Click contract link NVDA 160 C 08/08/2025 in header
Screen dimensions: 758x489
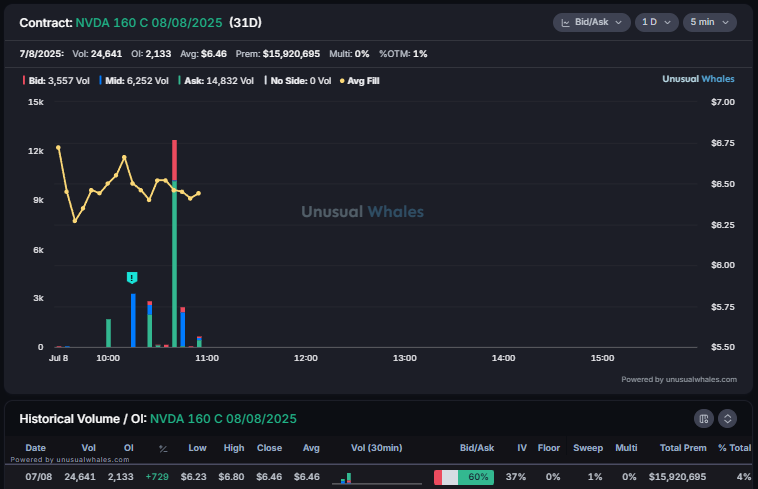click(149, 23)
